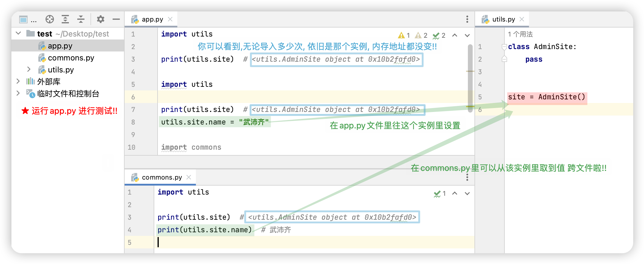
Task: Hide the project tool window with minus icon
Action: click(116, 19)
